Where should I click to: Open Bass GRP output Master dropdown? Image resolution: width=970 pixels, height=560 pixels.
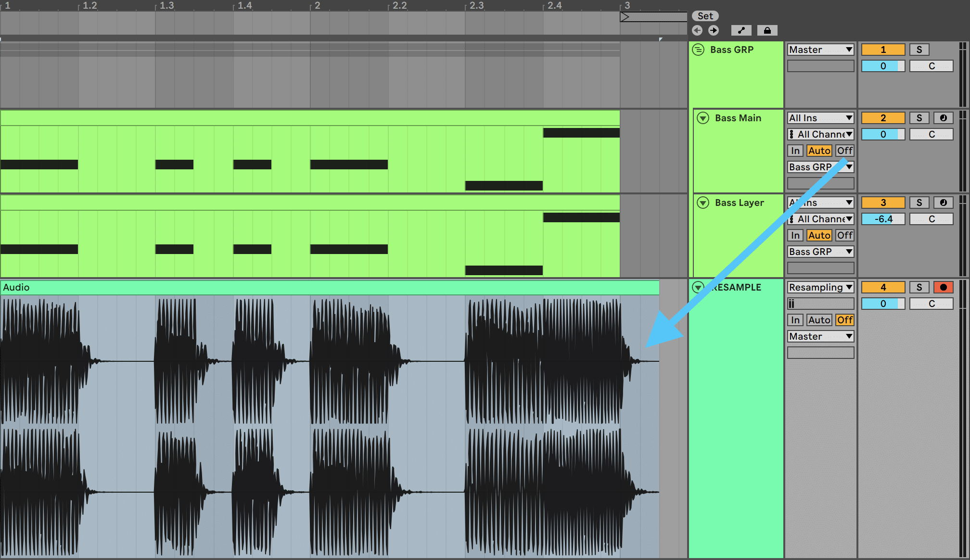[x=821, y=50]
